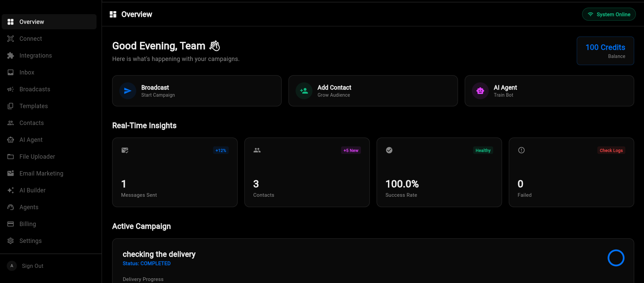Open the Email Marketing section
The image size is (644, 283).
click(41, 174)
